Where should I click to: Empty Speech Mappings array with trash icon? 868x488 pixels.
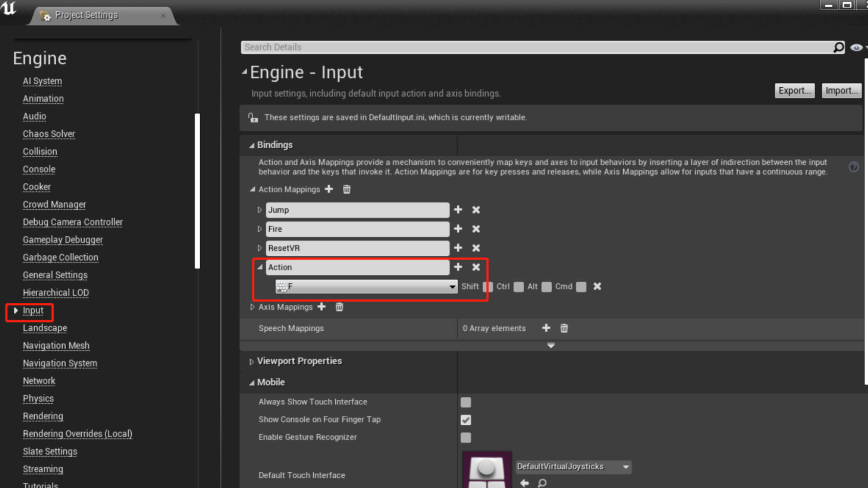(564, 328)
